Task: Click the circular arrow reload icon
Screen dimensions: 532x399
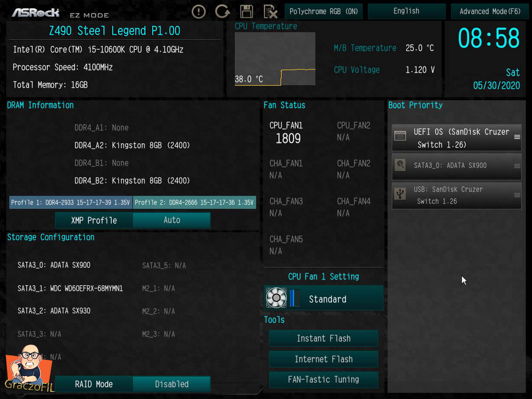Action: 222,12
